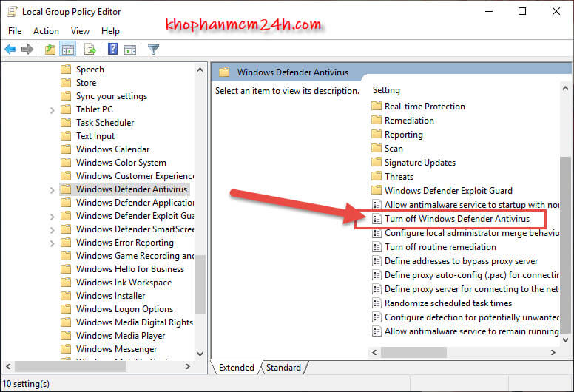
Task: Open the Action menu
Action: 46,31
